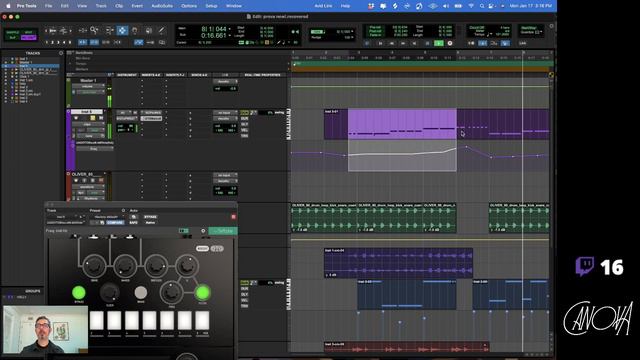
Task: Click the Softube logo button
Action: click(223, 231)
